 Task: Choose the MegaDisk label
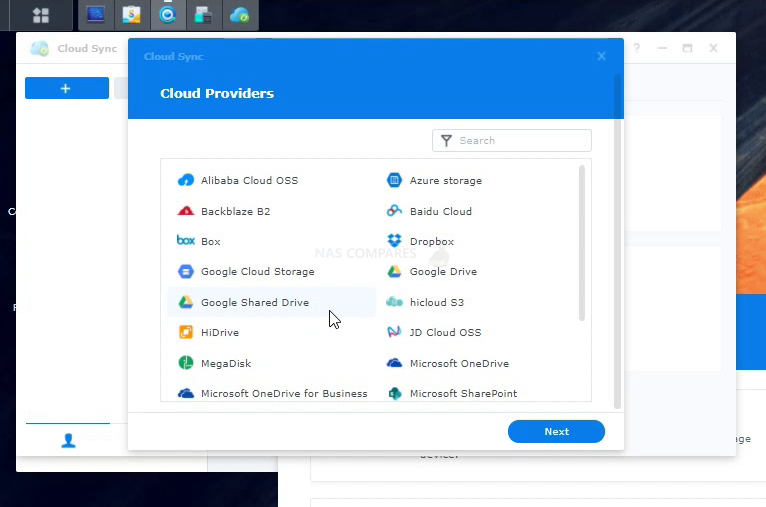pyautogui.click(x=226, y=363)
